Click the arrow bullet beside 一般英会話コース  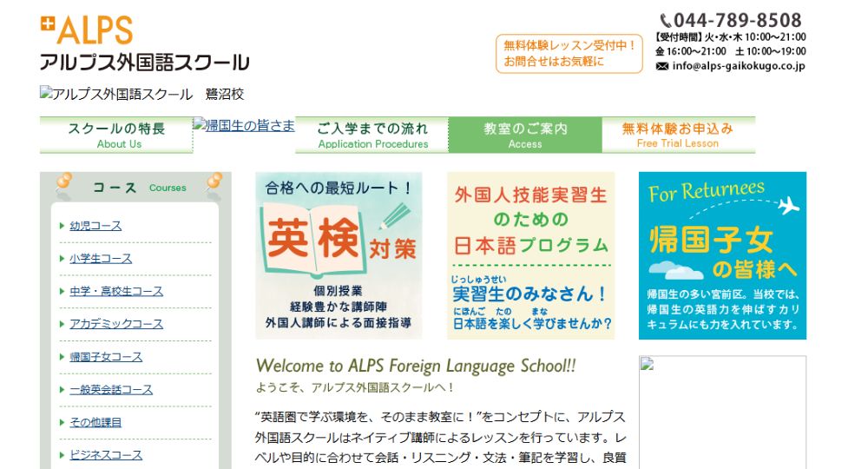(x=62, y=389)
